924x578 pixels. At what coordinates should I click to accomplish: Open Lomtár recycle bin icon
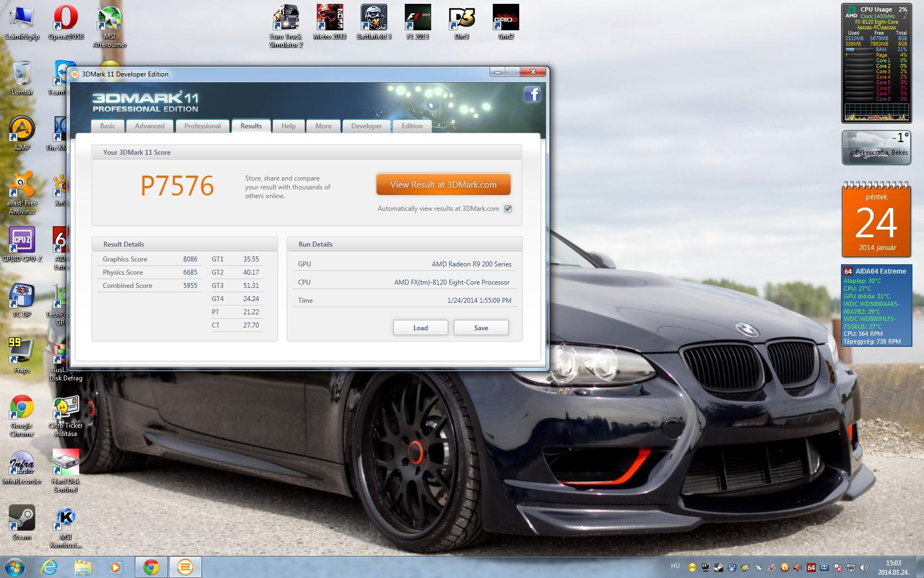tap(22, 78)
